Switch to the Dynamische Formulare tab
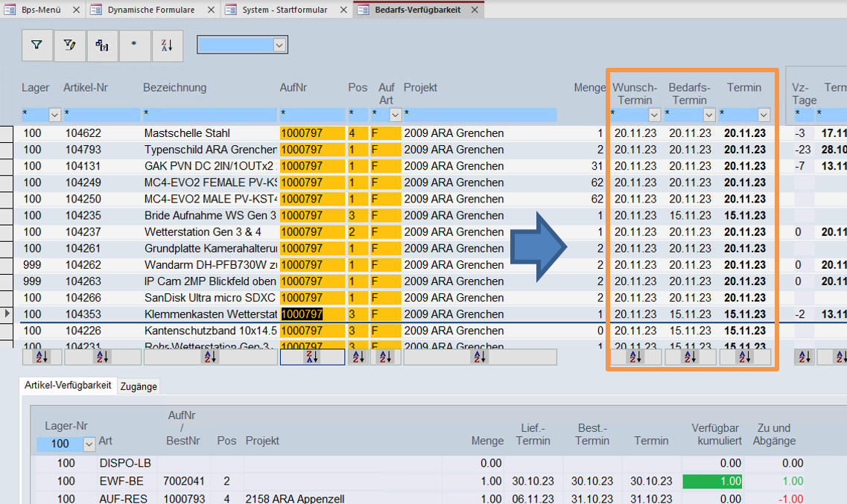Image resolution: width=847 pixels, height=504 pixels. (x=151, y=10)
